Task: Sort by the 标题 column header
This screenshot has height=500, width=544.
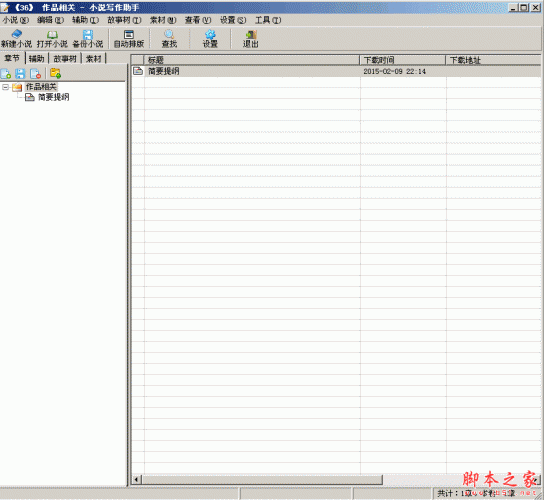Action: point(252,60)
